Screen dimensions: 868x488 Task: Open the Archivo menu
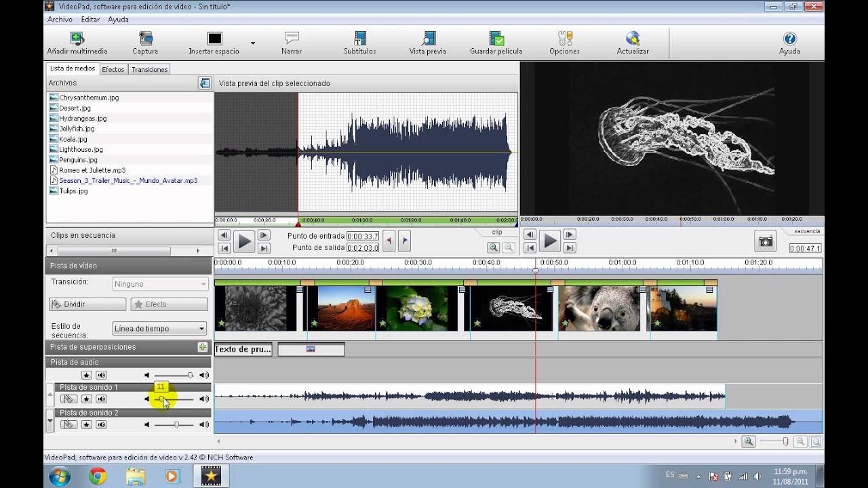(x=60, y=20)
